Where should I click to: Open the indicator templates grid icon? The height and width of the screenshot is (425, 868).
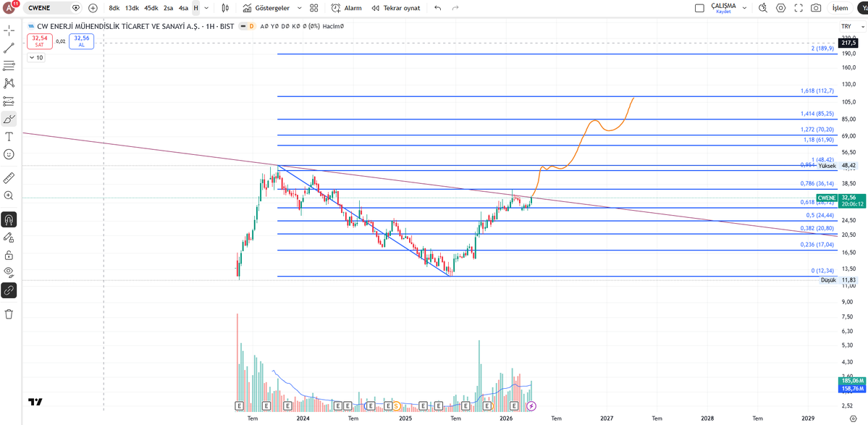click(x=314, y=8)
